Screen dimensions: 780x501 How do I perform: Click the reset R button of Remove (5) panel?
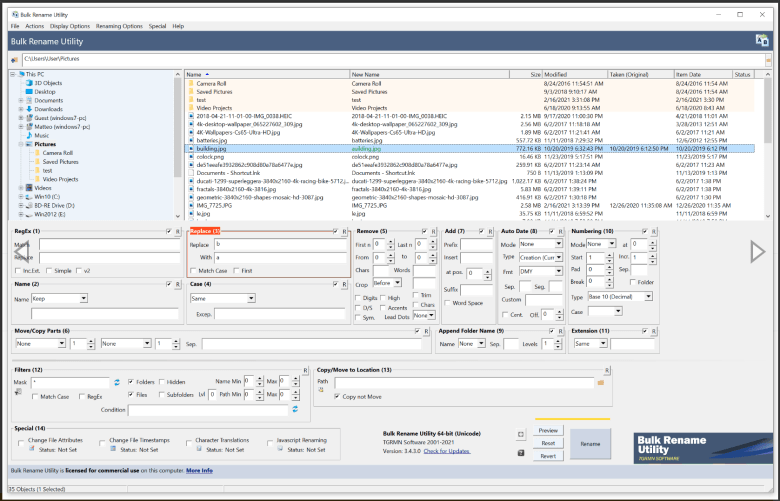pos(433,232)
